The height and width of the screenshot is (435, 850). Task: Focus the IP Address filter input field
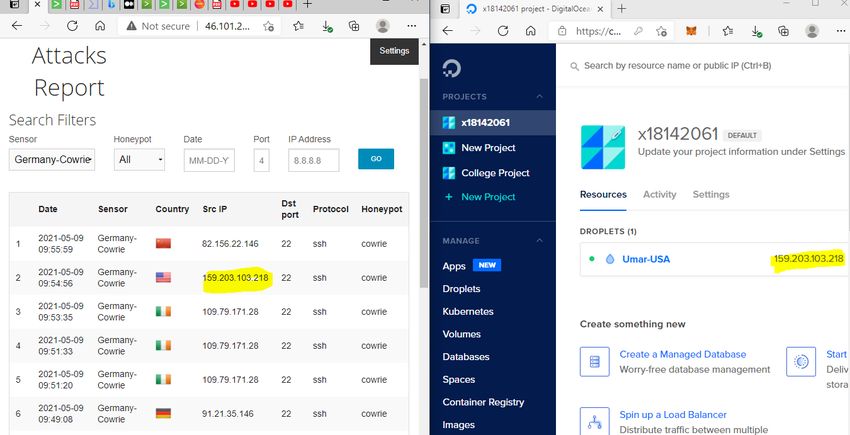click(x=313, y=161)
